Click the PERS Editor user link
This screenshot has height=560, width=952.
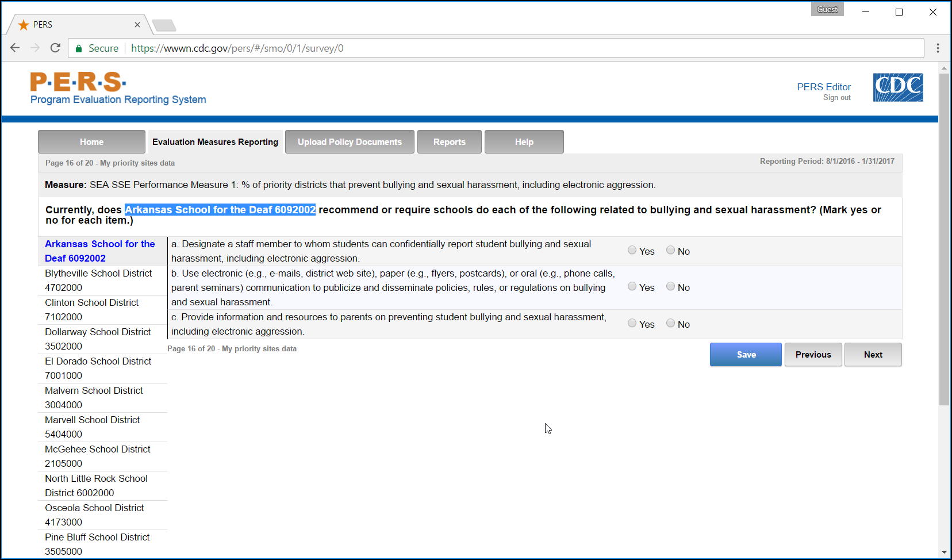[x=824, y=87]
